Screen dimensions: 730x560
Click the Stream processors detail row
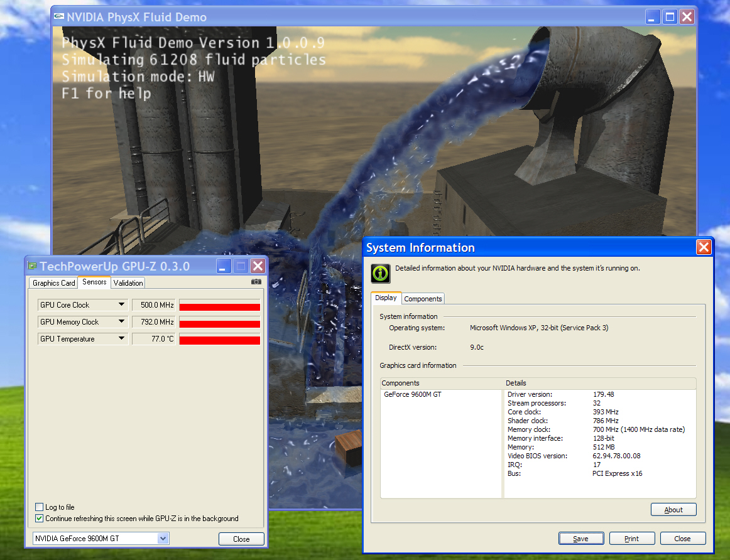554,403
